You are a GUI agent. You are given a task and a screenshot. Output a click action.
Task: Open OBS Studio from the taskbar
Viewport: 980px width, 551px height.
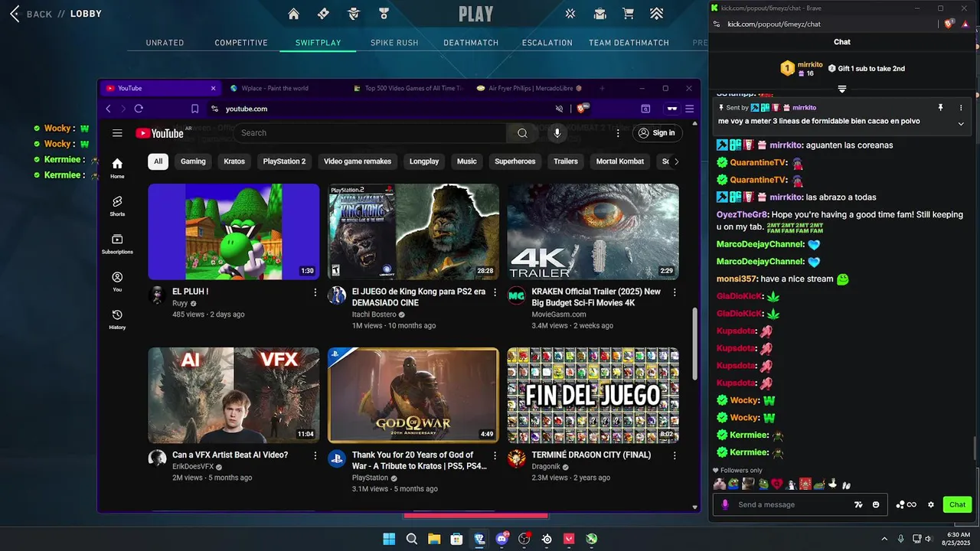pos(524,539)
